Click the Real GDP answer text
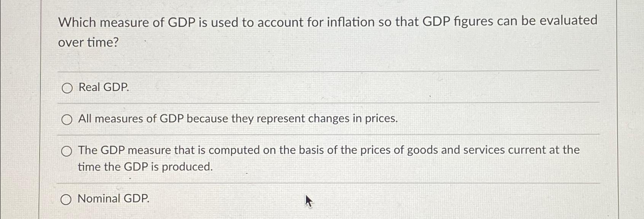Viewport: 644px width, 219px height. [103, 88]
